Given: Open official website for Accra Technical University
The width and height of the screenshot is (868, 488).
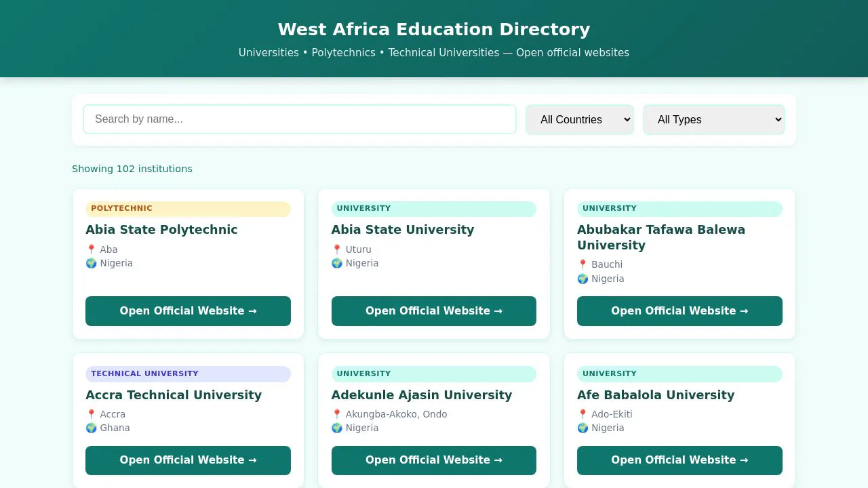Looking at the screenshot, I should pos(188,460).
